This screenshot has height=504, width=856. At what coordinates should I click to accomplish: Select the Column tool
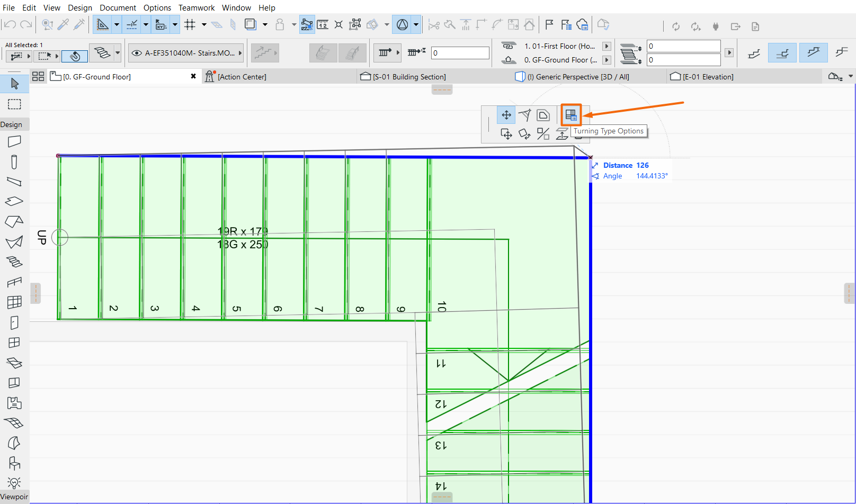pyautogui.click(x=14, y=161)
